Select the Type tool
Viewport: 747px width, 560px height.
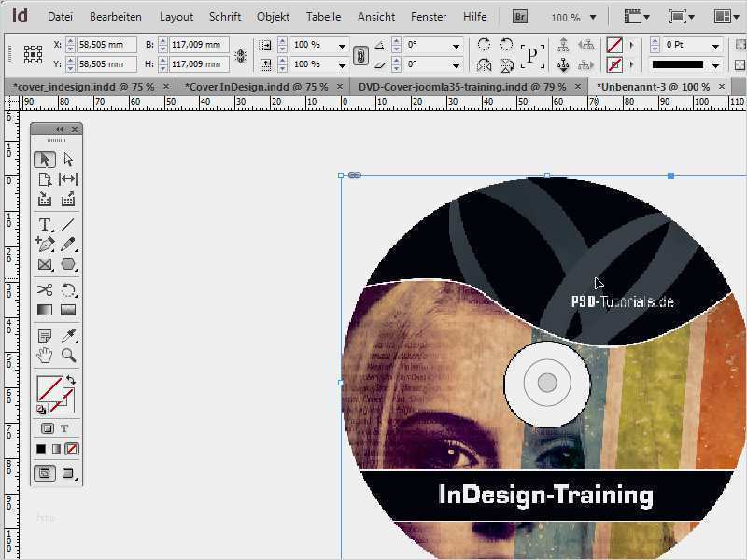tap(45, 224)
